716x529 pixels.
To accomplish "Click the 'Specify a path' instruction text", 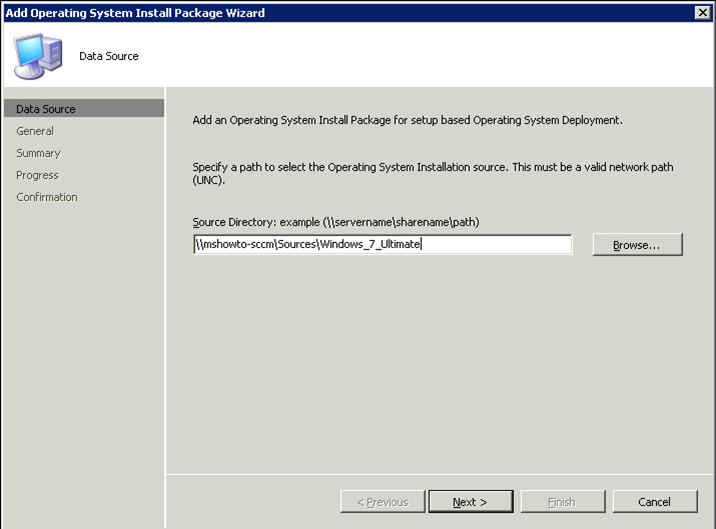I will coord(433,173).
